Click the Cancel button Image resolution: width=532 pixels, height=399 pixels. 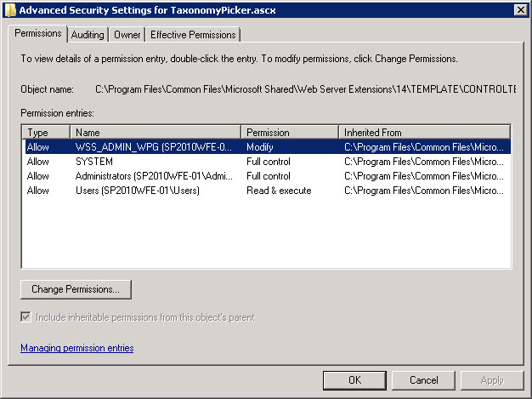(x=423, y=380)
